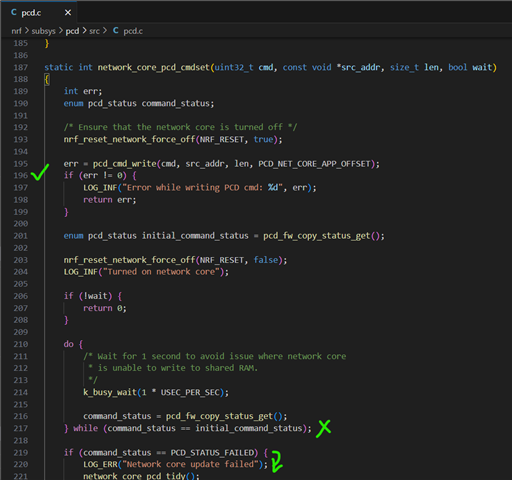Click the 'uint32_t cmd' parameter
The image size is (512, 480).
pos(243,67)
